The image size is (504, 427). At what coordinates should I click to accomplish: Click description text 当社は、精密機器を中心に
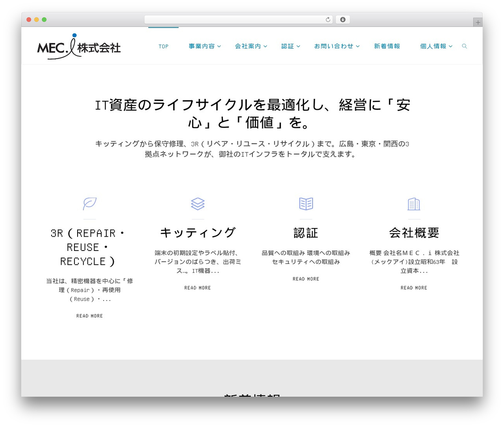[x=89, y=290]
